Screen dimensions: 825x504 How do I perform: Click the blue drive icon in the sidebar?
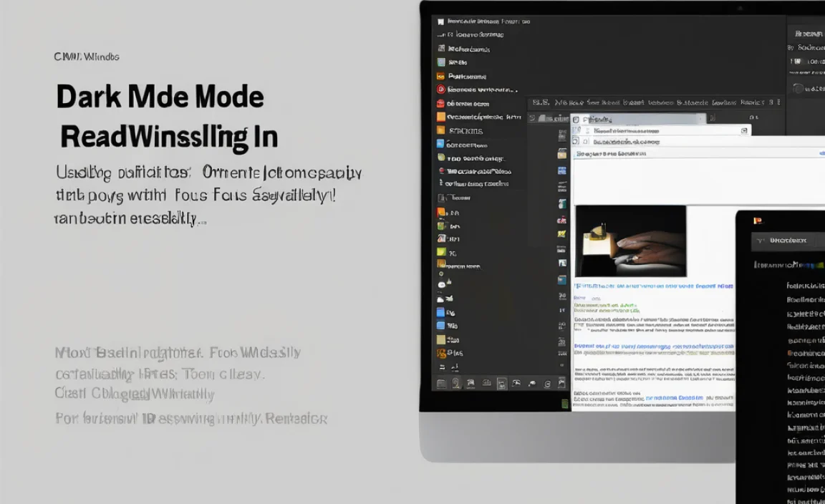(440, 312)
